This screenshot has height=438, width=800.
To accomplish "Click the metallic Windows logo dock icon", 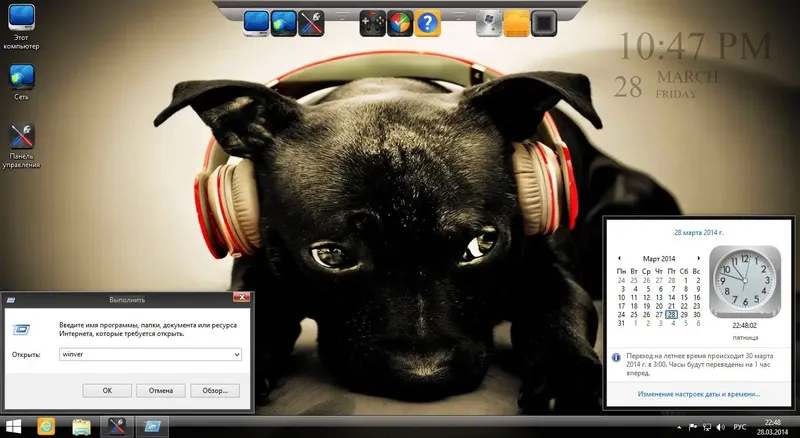I will [x=489, y=23].
